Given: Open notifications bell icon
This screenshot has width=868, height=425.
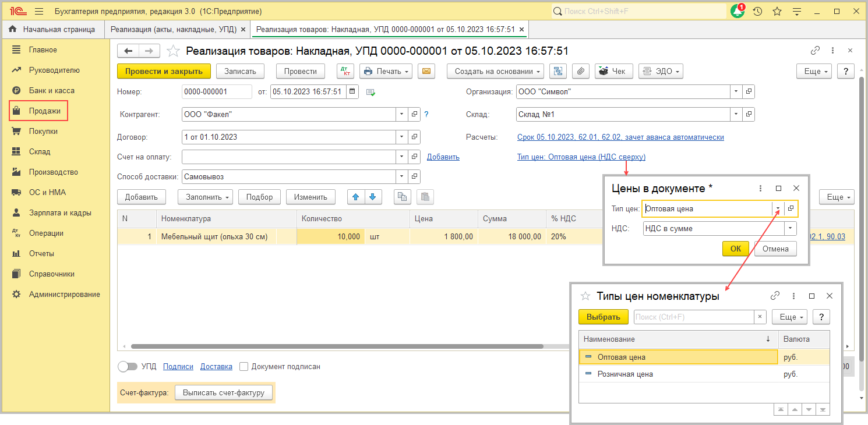Looking at the screenshot, I should click(738, 11).
